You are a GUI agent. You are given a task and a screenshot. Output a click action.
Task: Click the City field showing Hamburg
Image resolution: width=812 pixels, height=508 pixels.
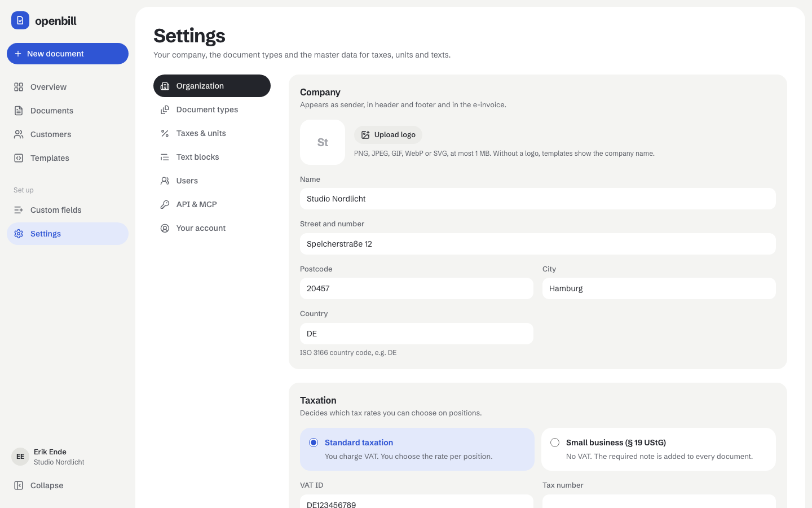pyautogui.click(x=659, y=288)
